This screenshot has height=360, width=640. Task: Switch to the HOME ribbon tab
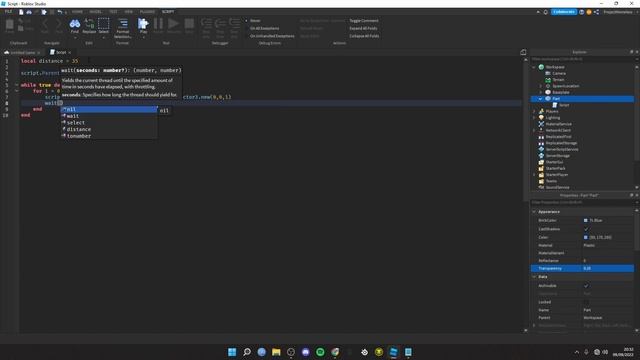pos(77,12)
